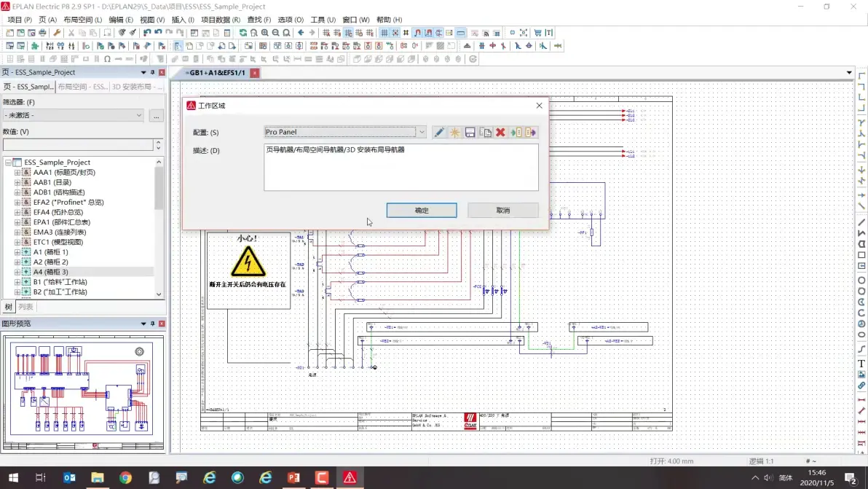Pin the 页 navigator panel

point(152,73)
